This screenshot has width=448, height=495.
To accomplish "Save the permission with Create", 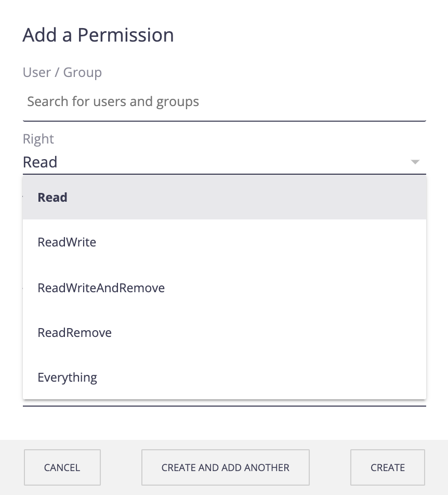I will (387, 467).
